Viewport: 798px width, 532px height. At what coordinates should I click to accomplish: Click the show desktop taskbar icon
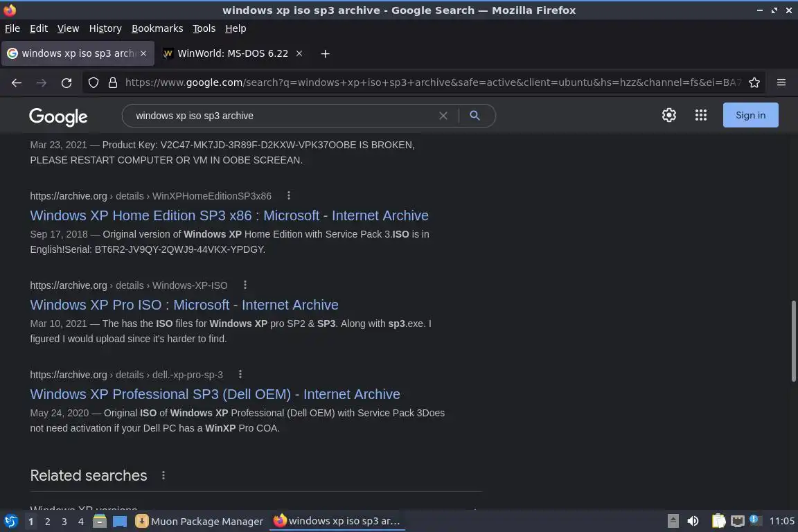120,522
